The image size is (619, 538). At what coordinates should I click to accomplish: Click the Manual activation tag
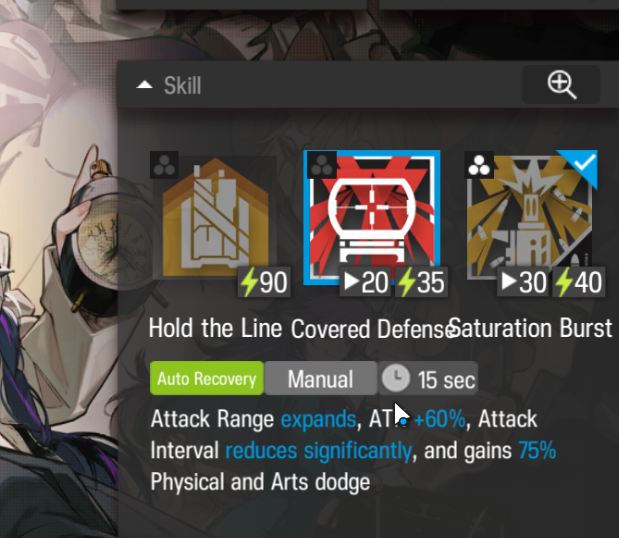[x=321, y=378]
